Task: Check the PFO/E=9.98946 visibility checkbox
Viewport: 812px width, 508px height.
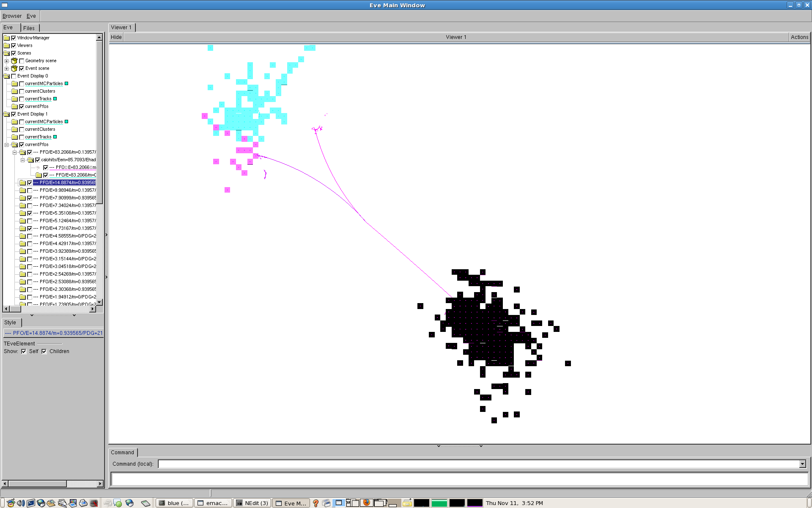Action: point(30,190)
